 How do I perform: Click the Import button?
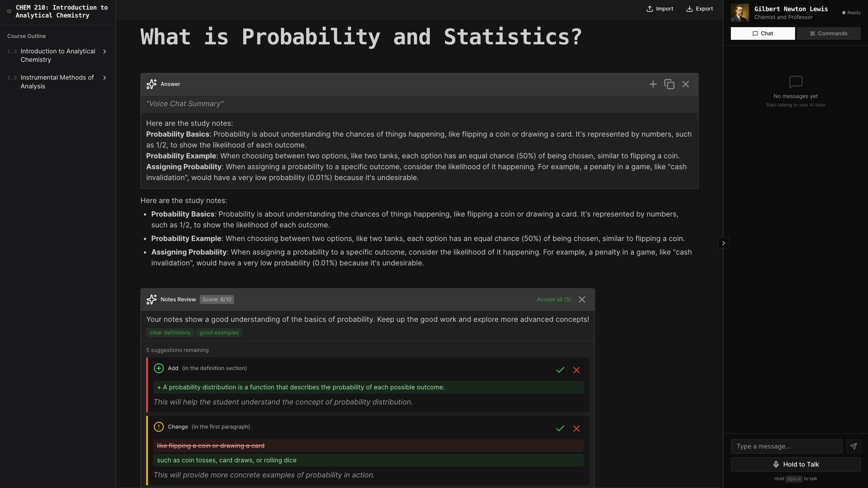[660, 9]
